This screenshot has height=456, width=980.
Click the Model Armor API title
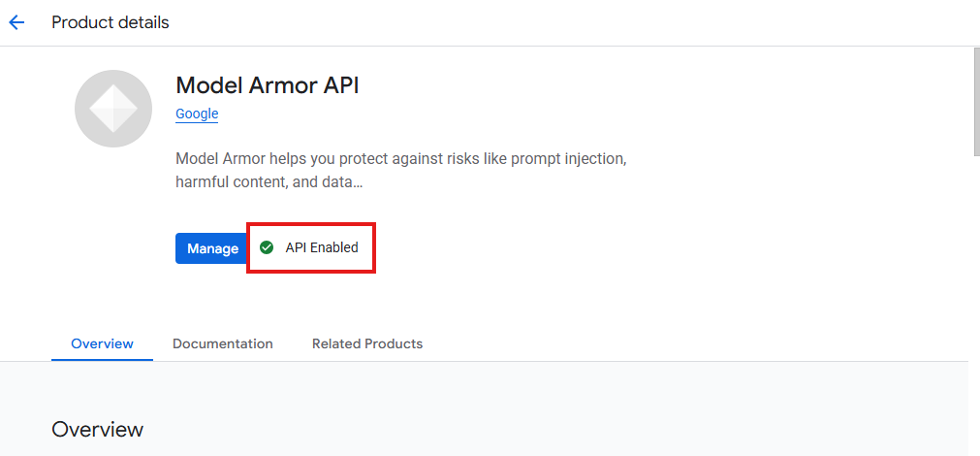(x=268, y=85)
